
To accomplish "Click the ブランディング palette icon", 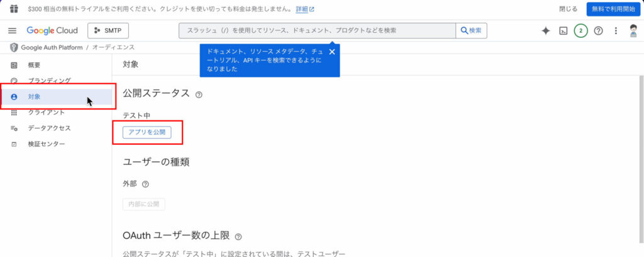I will (14, 81).
